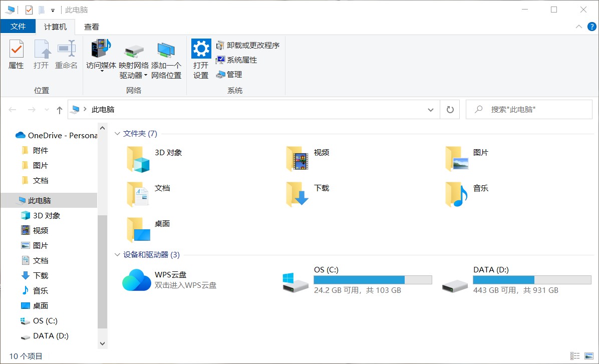This screenshot has height=364, width=599.
Task: Collapse the ribbon with the chevron arrow
Action: point(578,27)
